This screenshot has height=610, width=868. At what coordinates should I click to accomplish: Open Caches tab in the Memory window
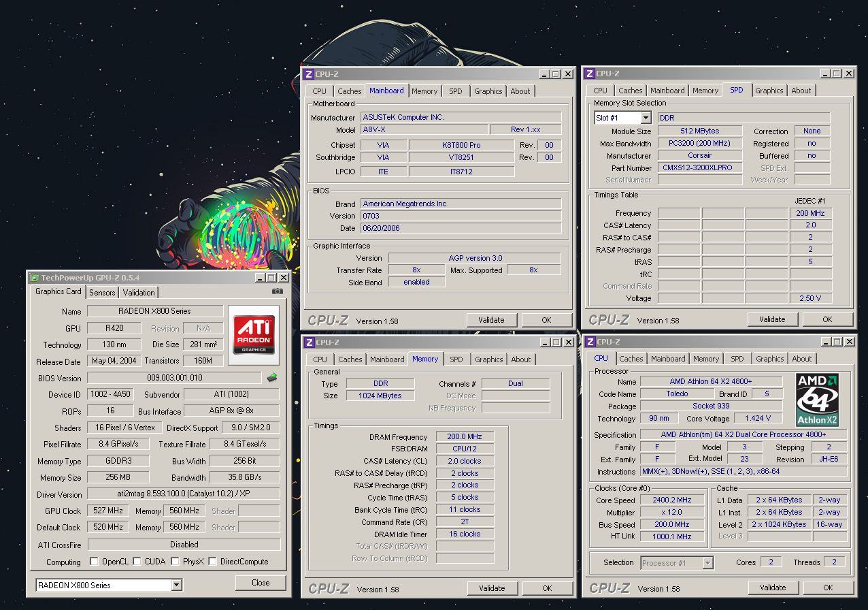[x=350, y=359]
